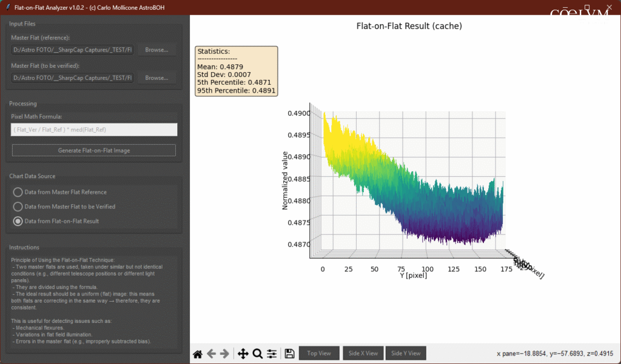This screenshot has width=621, height=364.
Task: Click the reference Master Flat path field
Action: (72, 50)
